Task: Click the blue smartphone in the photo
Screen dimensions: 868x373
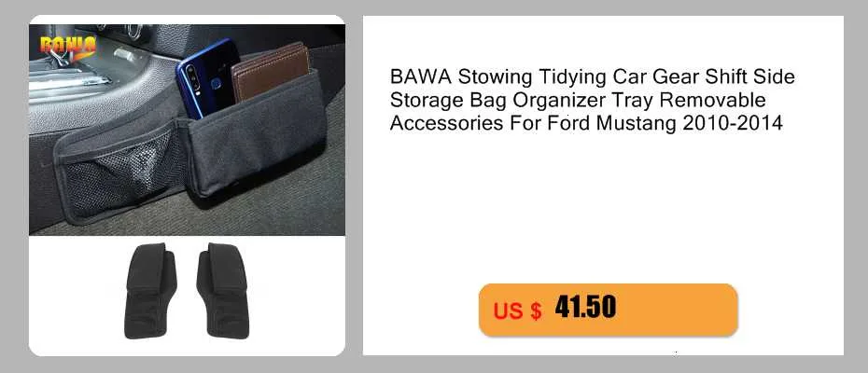Action: (x=206, y=77)
